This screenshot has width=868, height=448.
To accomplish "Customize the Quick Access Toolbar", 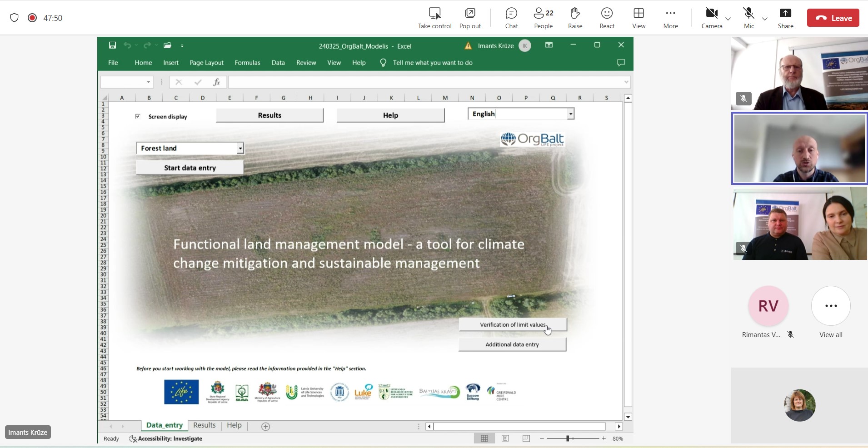I will point(182,46).
